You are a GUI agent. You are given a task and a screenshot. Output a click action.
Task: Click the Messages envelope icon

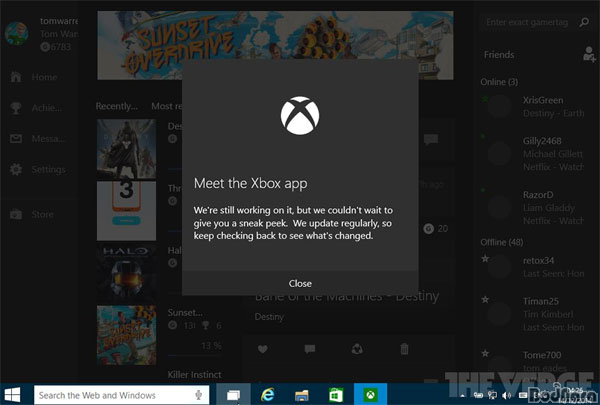point(16,139)
